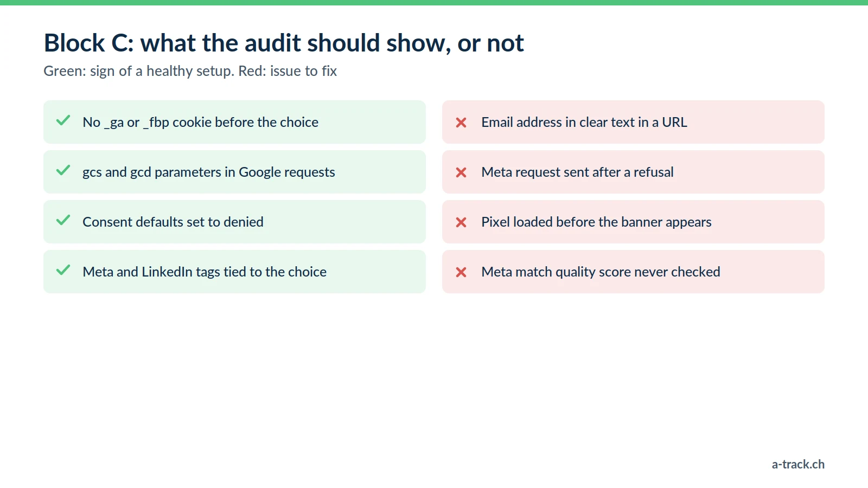The image size is (868, 488).
Task: Select the text 'Meta match quality score never checked'
Action: (x=601, y=272)
